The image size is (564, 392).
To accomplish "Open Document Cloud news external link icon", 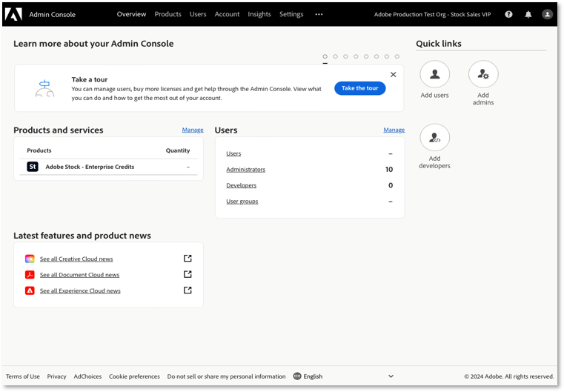I will pos(188,274).
